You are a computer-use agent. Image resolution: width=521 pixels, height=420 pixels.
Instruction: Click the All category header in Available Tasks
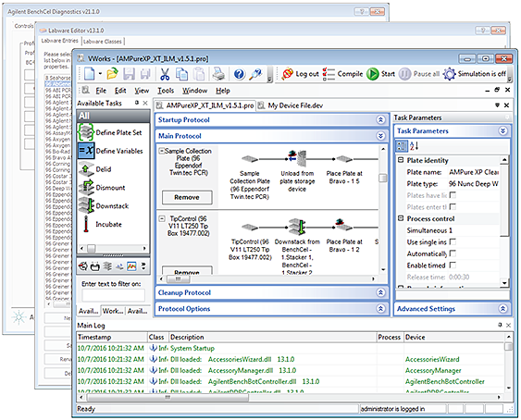pos(113,116)
